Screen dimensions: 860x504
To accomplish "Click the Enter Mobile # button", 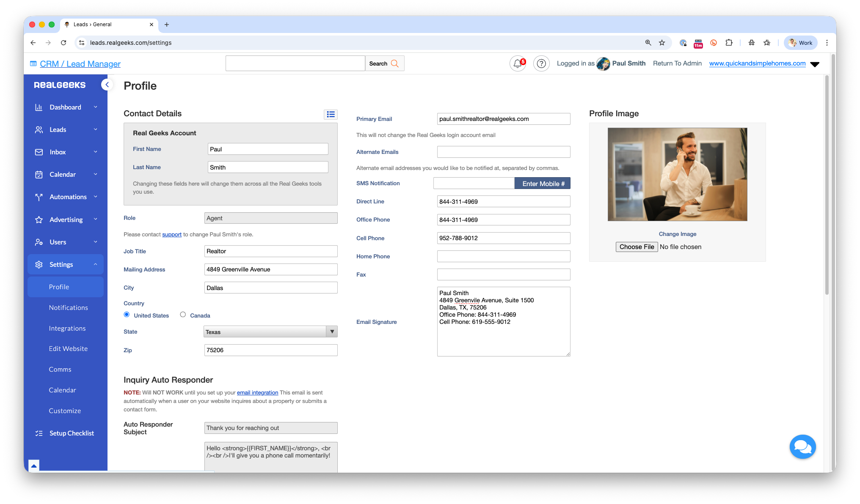I will (543, 184).
